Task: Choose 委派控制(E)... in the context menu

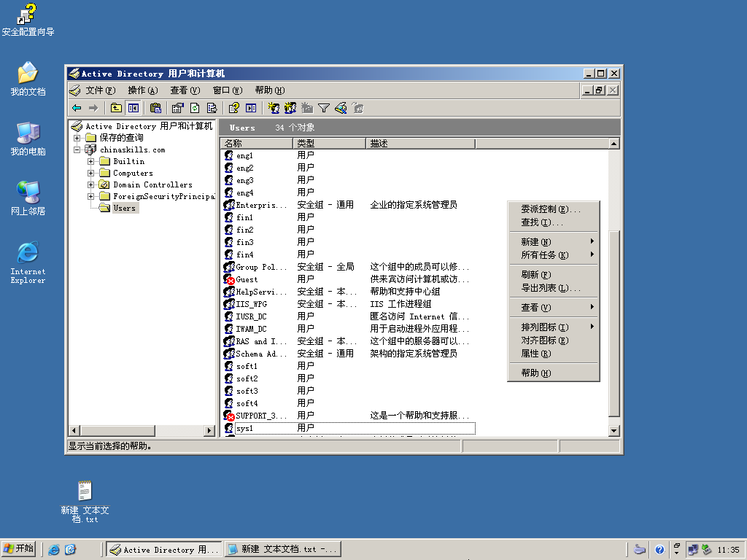Action: pyautogui.click(x=553, y=209)
